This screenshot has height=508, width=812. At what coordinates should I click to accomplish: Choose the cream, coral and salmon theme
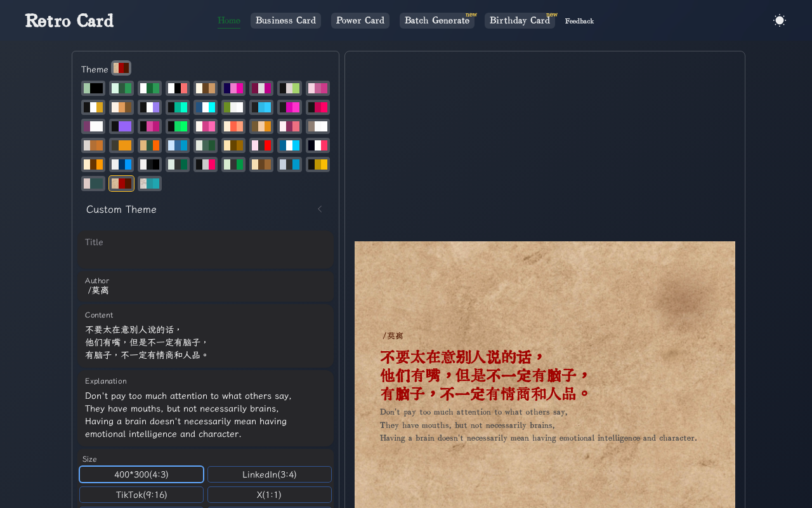click(233, 126)
